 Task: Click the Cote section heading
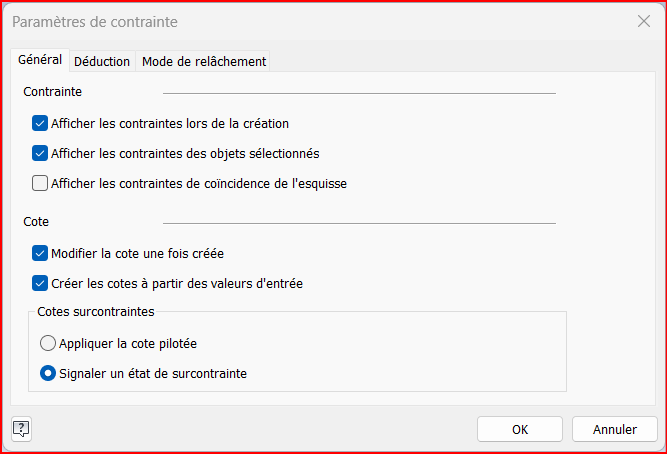(36, 222)
